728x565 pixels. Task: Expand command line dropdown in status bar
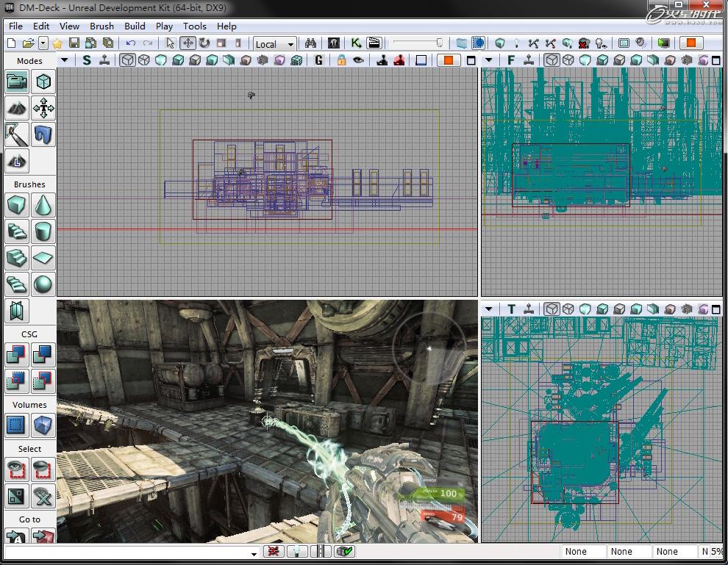pos(254,553)
